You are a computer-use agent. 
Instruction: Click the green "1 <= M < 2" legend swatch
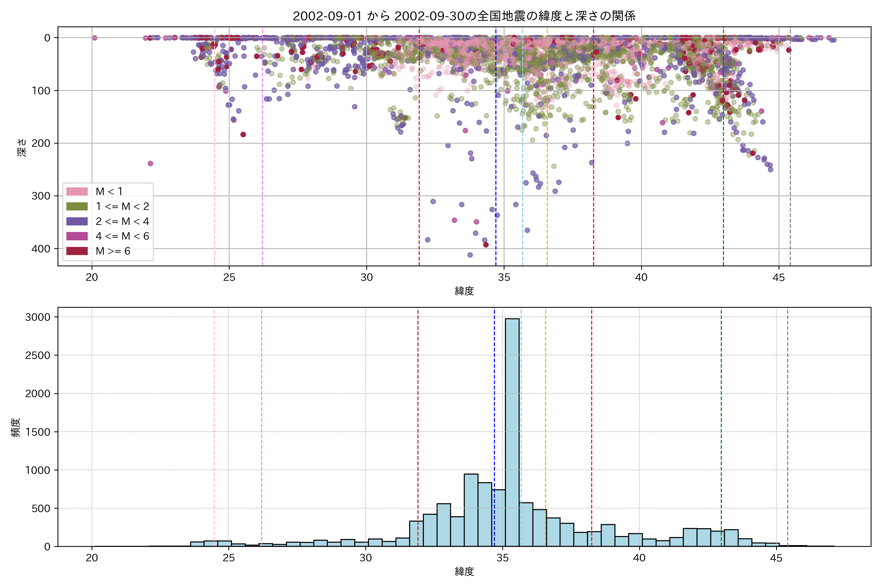tap(77, 207)
